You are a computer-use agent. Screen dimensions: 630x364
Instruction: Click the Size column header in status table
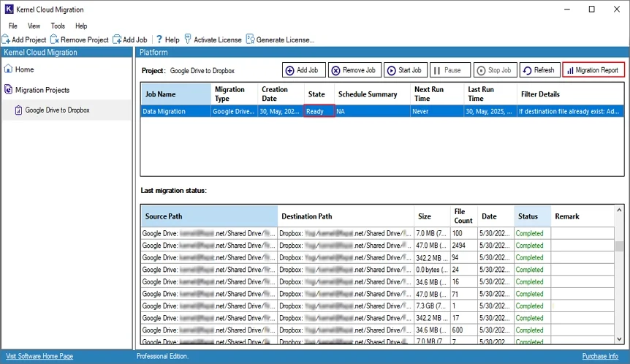pos(433,216)
